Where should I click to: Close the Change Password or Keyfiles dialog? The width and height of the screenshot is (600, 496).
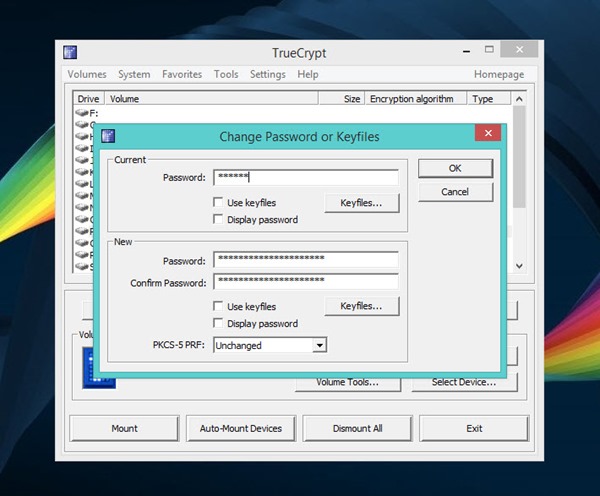coord(488,133)
